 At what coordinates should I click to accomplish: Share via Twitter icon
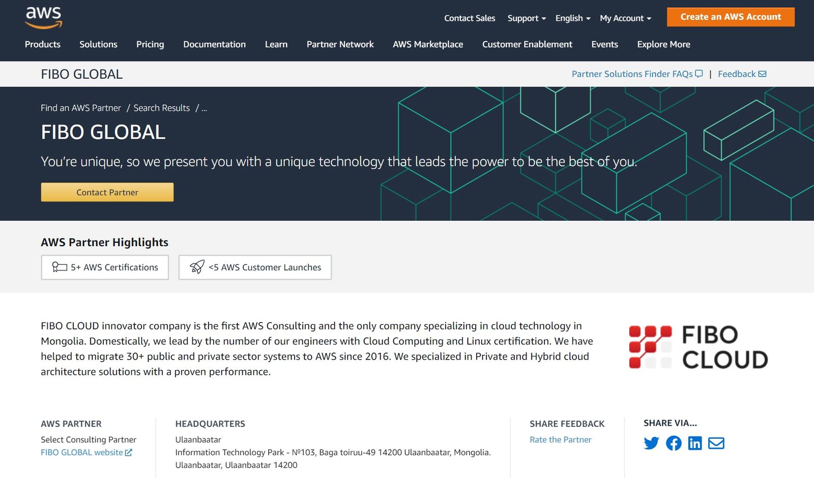pyautogui.click(x=651, y=443)
